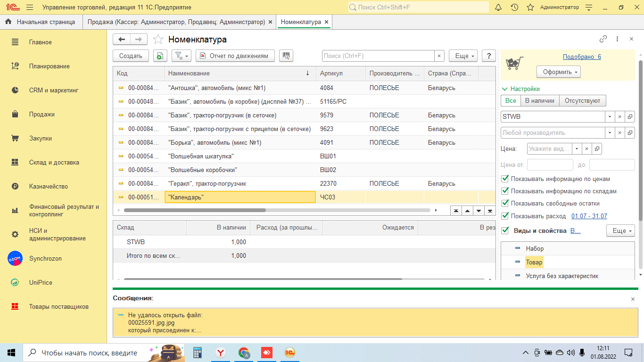Open notifications bell icon in title bar
The width and height of the screenshot is (644, 362).
tap(498, 8)
